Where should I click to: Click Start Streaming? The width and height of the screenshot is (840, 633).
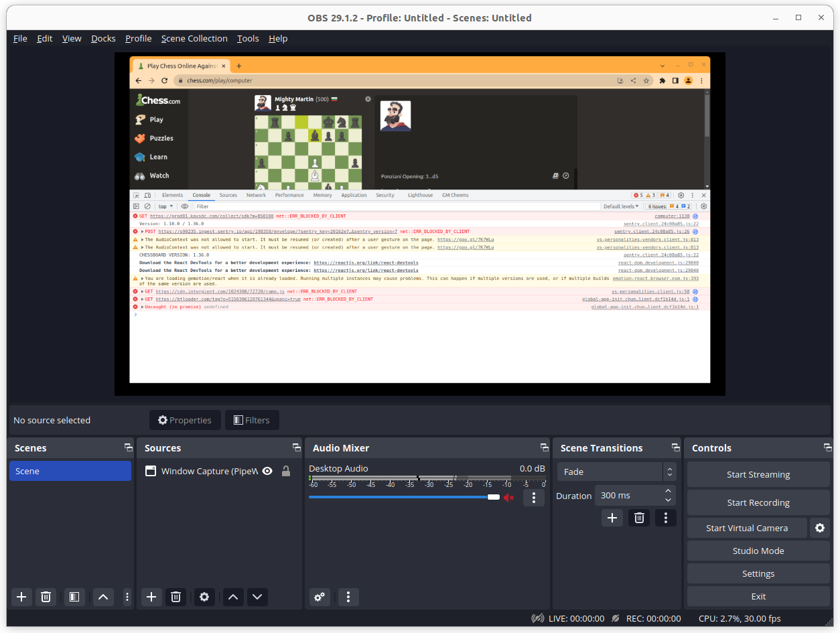click(x=758, y=474)
